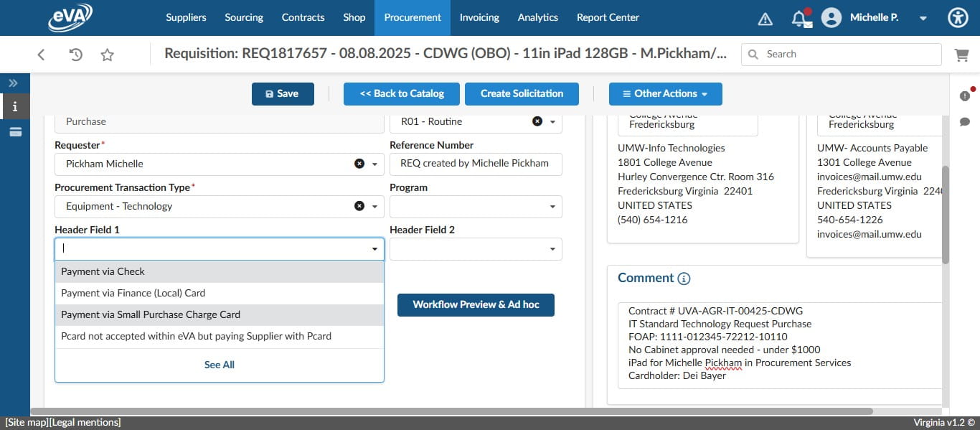Click the info icon next to Comment heading

tap(684, 279)
